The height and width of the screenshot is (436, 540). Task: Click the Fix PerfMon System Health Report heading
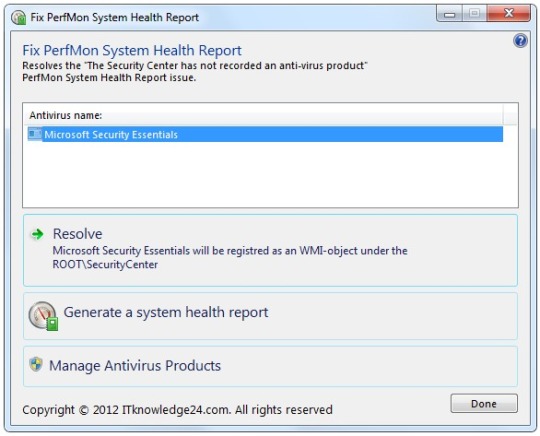[x=132, y=50]
